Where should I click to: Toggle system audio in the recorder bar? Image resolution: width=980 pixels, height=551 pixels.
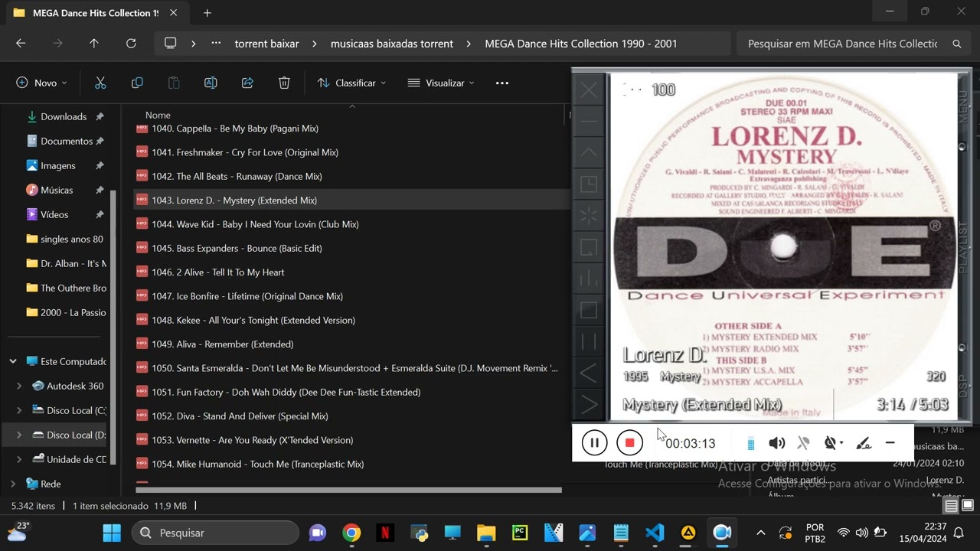(x=777, y=443)
